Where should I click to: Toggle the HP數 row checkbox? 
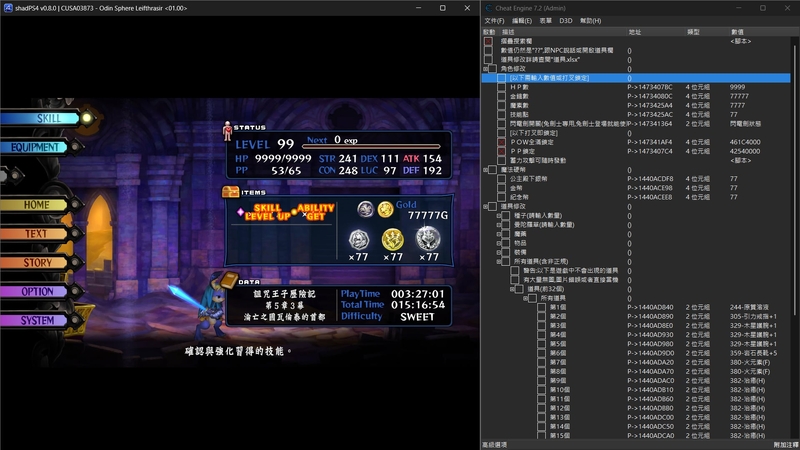(502, 87)
